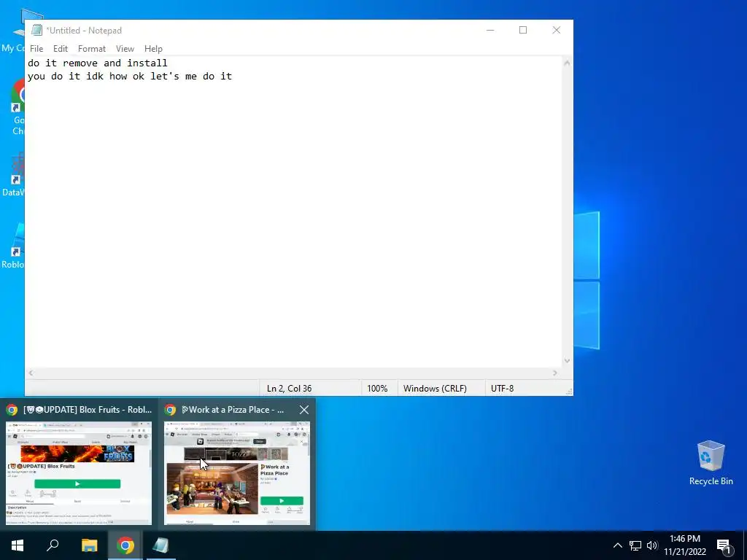Click the vertical scrollbar down arrow in Notepad
The width and height of the screenshot is (747, 560).
tap(567, 361)
